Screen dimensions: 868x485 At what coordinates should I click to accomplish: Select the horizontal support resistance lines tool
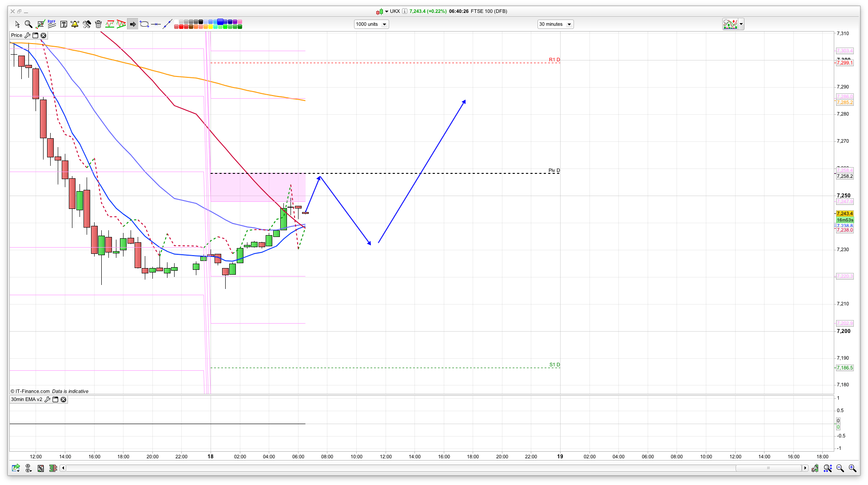click(109, 24)
